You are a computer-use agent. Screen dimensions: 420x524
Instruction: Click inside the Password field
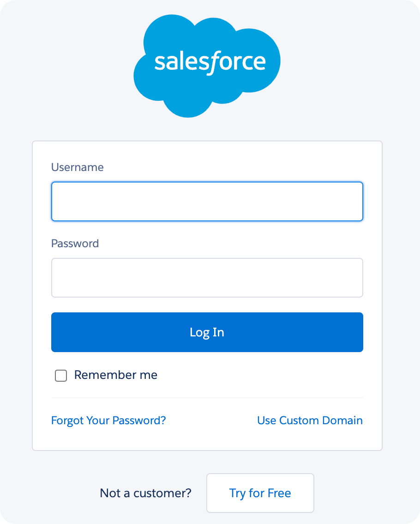tap(207, 277)
